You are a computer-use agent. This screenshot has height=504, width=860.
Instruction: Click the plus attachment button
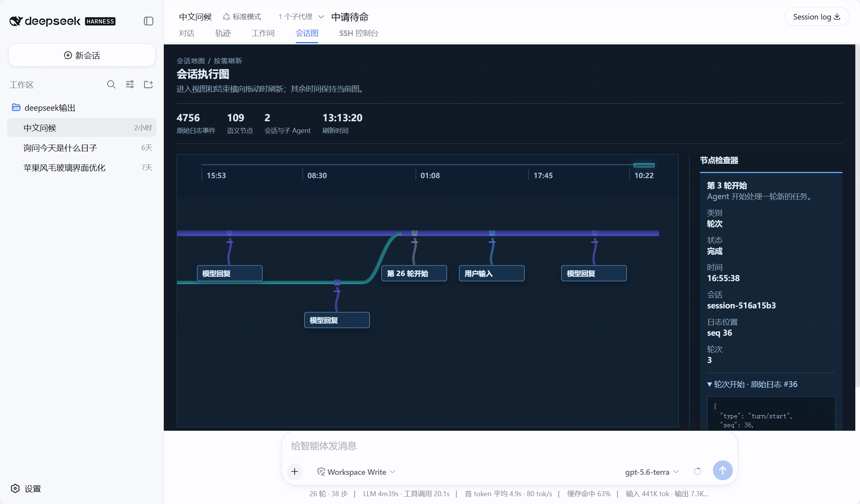pyautogui.click(x=295, y=472)
